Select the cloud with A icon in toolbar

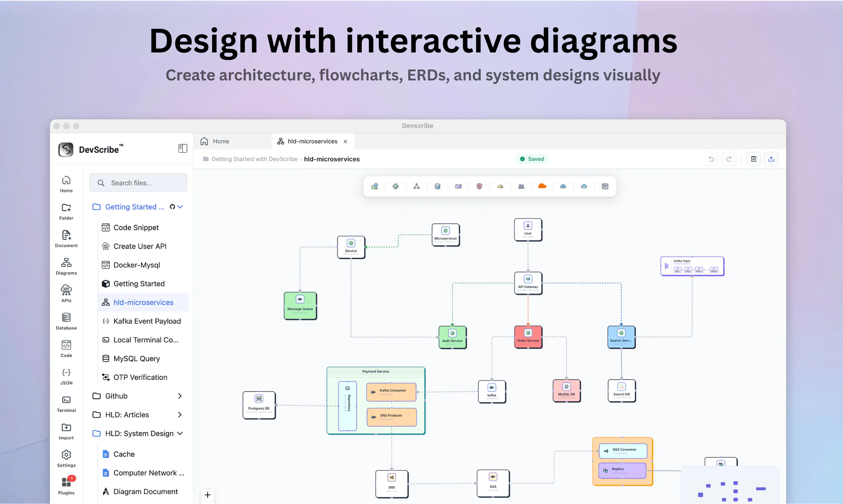(x=563, y=187)
